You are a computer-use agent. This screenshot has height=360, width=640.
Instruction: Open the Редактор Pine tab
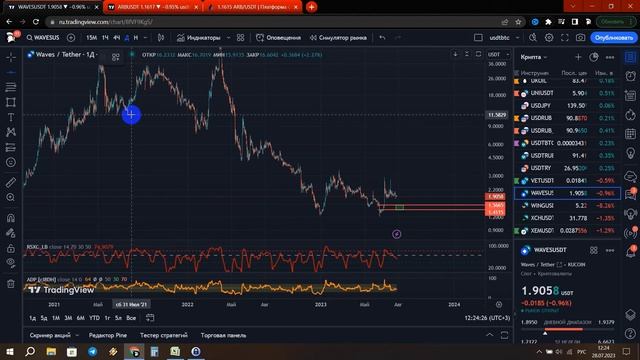(x=108, y=335)
